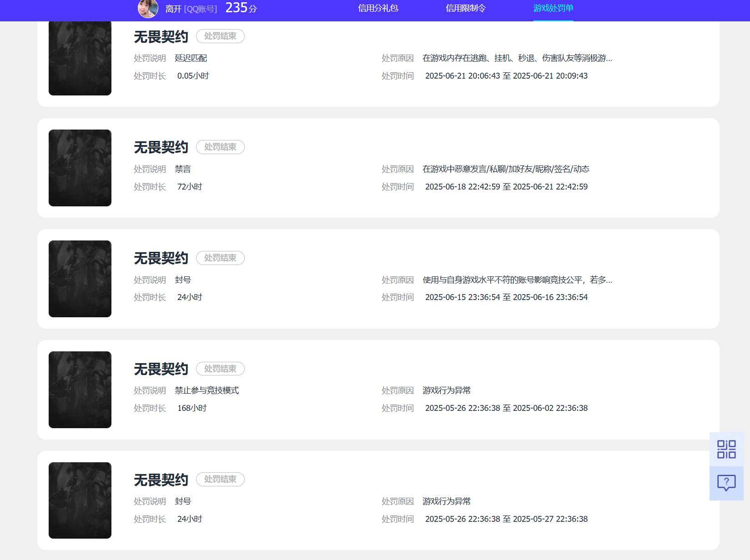This screenshot has width=750, height=560.
Task: Select the 游戏处罚单 tab
Action: click(553, 8)
